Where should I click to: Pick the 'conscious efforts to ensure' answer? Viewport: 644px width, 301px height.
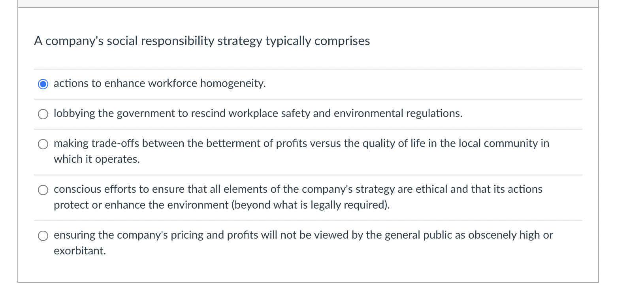pyautogui.click(x=43, y=190)
